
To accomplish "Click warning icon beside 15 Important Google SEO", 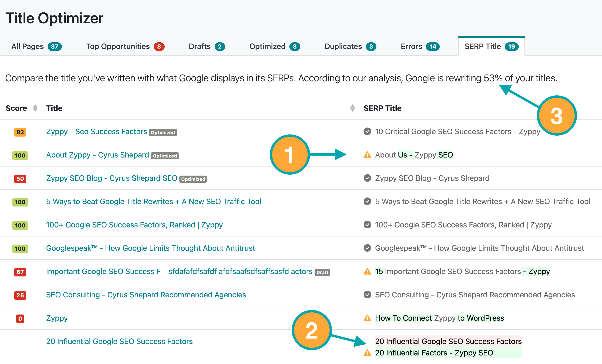I will coord(367,271).
